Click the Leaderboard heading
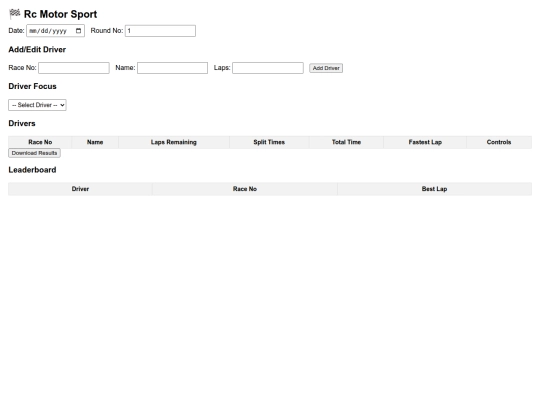The height and width of the screenshot is (405, 540). [32, 170]
